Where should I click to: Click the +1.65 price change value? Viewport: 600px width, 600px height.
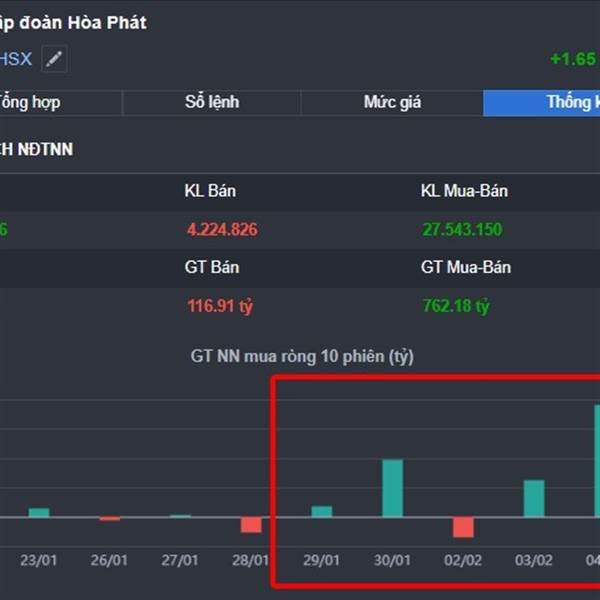(x=572, y=59)
